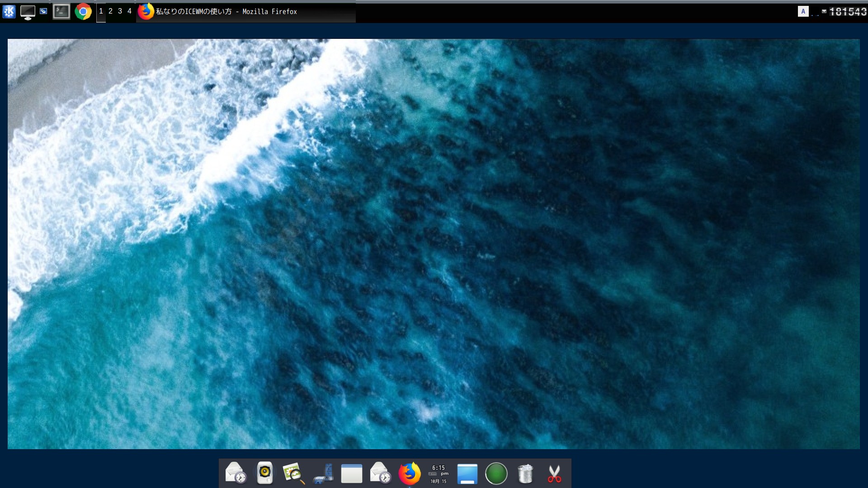Screen dimensions: 868x488
Task: Launch the film video player from the dock
Action: pyautogui.click(x=323, y=474)
